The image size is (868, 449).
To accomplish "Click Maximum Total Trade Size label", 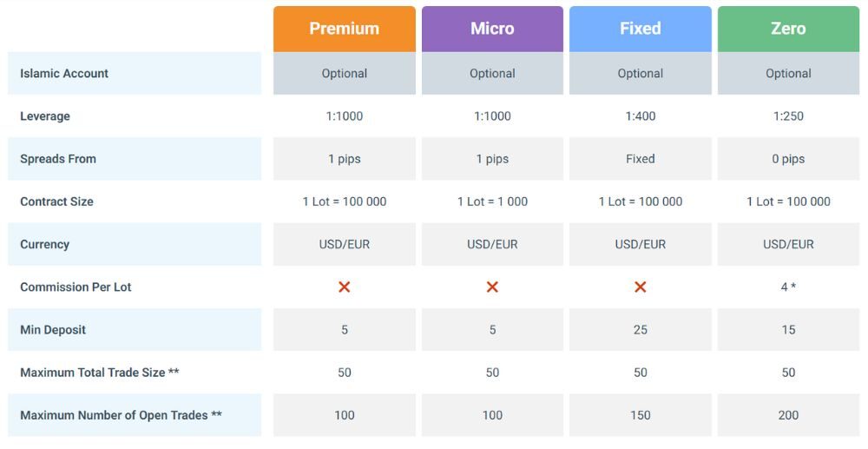I will click(100, 373).
